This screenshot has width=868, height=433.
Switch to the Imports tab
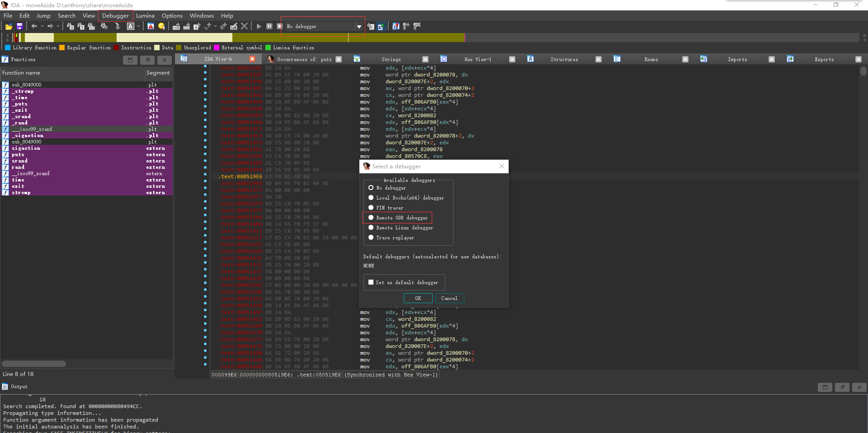tap(737, 59)
